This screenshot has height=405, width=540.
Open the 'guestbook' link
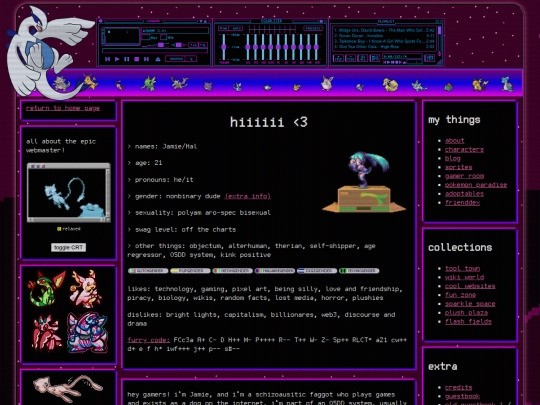pyautogui.click(x=462, y=396)
